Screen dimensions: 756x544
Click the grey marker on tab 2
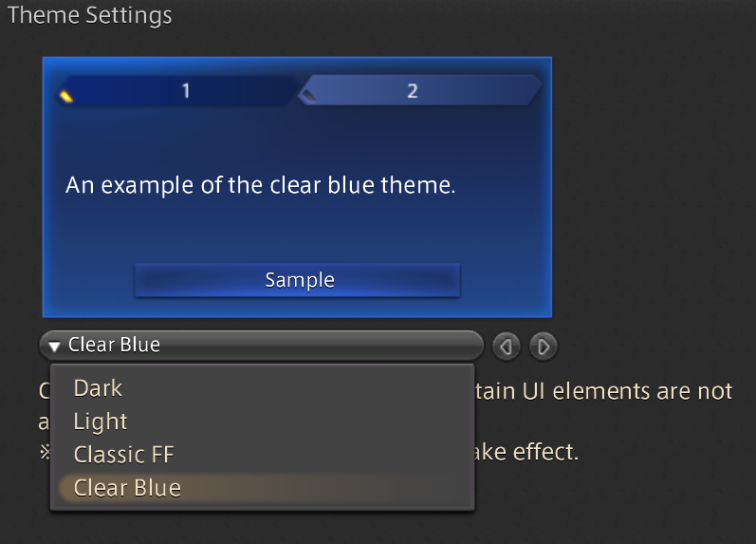click(x=308, y=96)
